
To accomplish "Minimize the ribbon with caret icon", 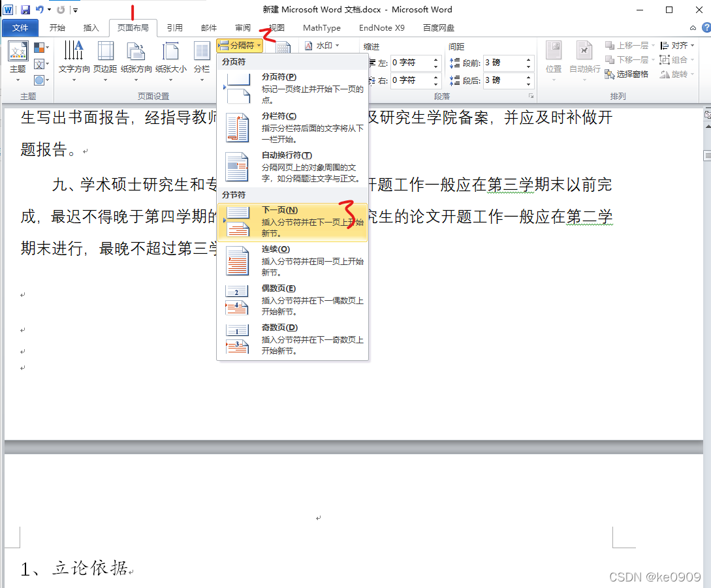I will (693, 28).
